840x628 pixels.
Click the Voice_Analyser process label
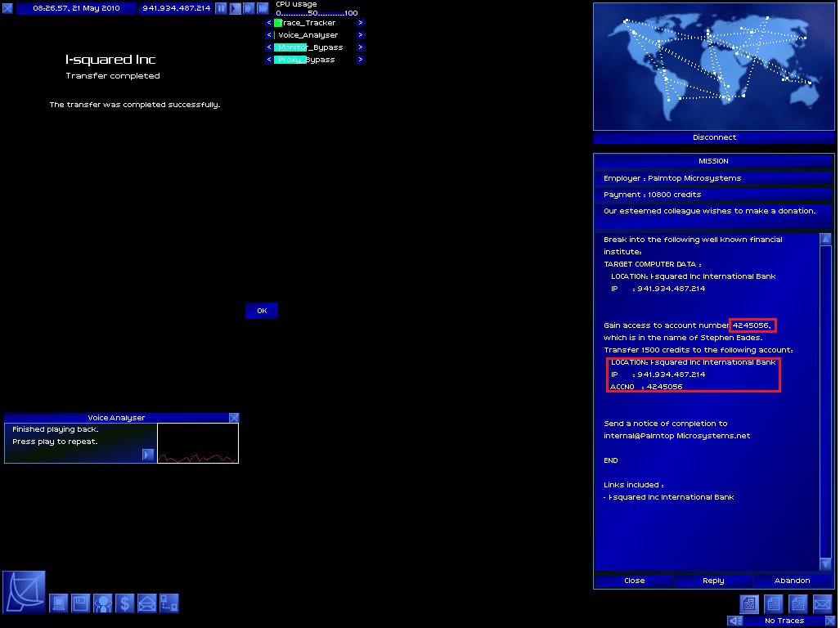click(x=308, y=35)
